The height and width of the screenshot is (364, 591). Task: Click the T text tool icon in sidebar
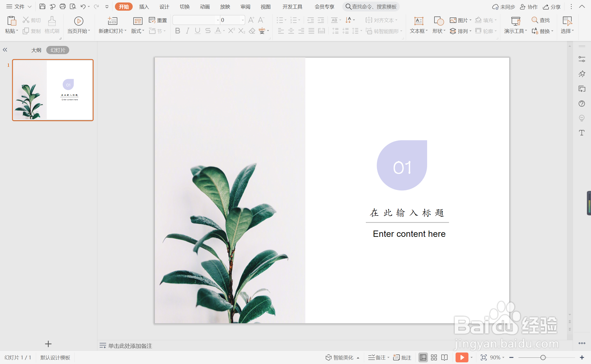tap(582, 133)
